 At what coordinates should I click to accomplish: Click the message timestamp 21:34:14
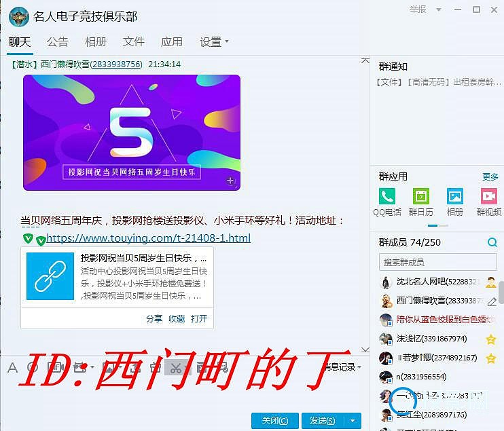click(164, 64)
